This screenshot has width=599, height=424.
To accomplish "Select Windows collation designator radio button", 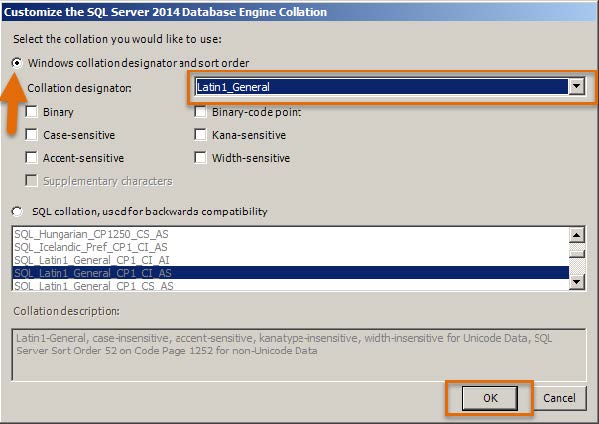I will (x=17, y=63).
